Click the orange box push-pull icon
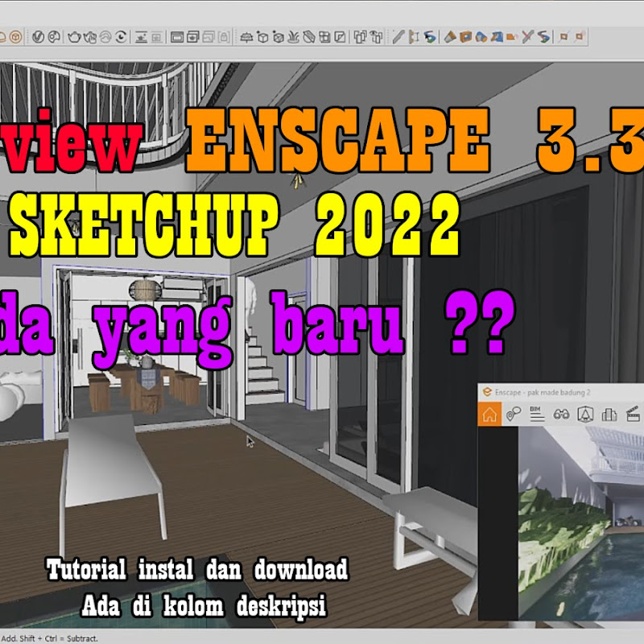Image resolution: width=644 pixels, height=644 pixels. pos(466,37)
